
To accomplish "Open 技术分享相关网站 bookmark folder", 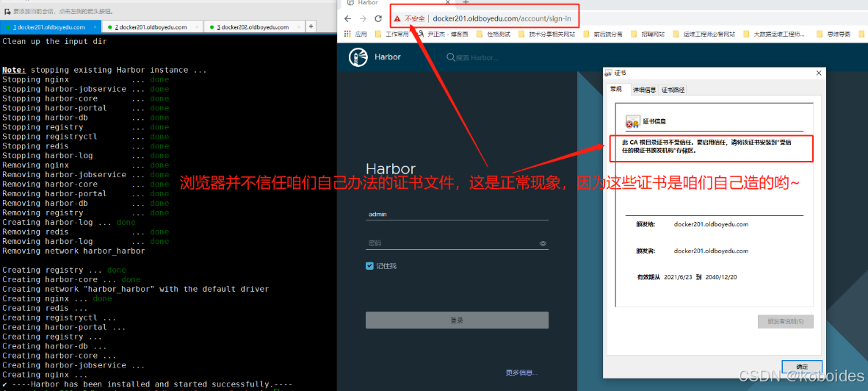I will [x=547, y=34].
